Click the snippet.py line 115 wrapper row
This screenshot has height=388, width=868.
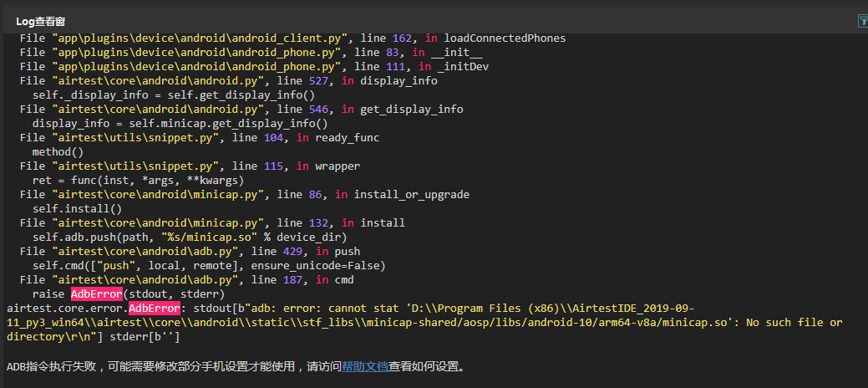tap(190, 166)
